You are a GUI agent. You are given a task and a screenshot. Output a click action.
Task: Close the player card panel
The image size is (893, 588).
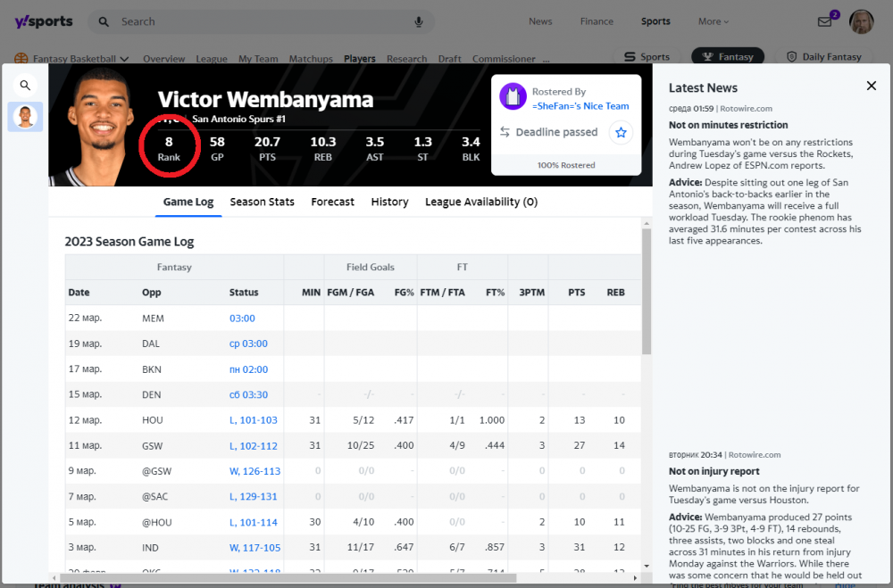coord(871,86)
